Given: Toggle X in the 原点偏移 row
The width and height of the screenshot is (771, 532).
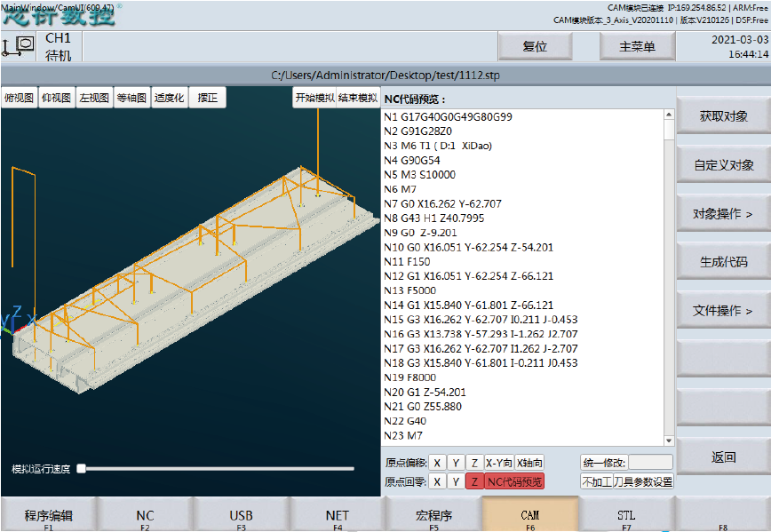Looking at the screenshot, I should (437, 463).
